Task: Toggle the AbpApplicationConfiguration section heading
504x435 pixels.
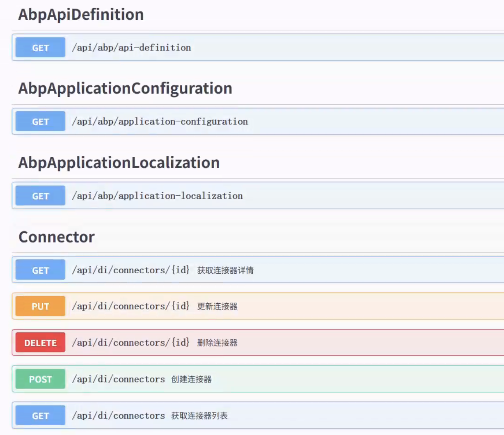Action: pos(125,89)
